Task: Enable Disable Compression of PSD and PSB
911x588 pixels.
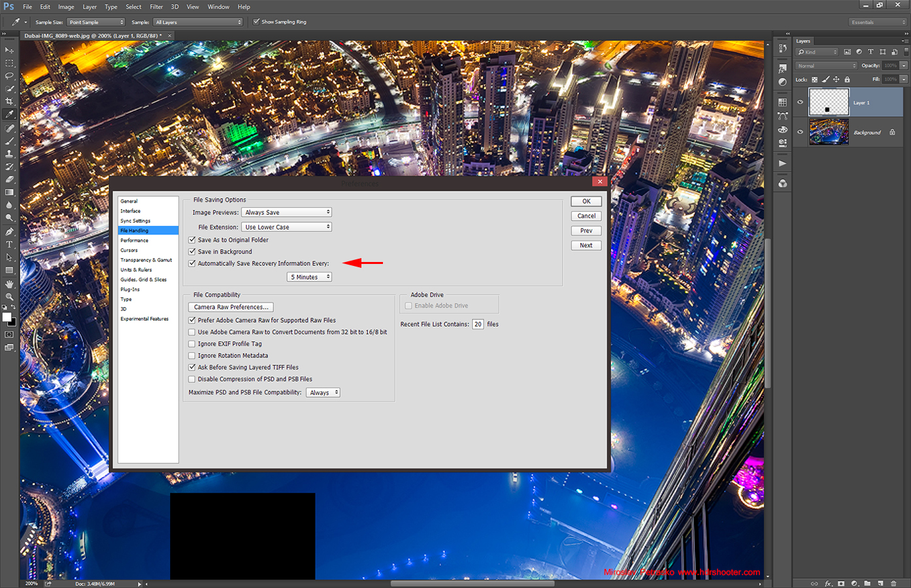Action: pos(192,379)
